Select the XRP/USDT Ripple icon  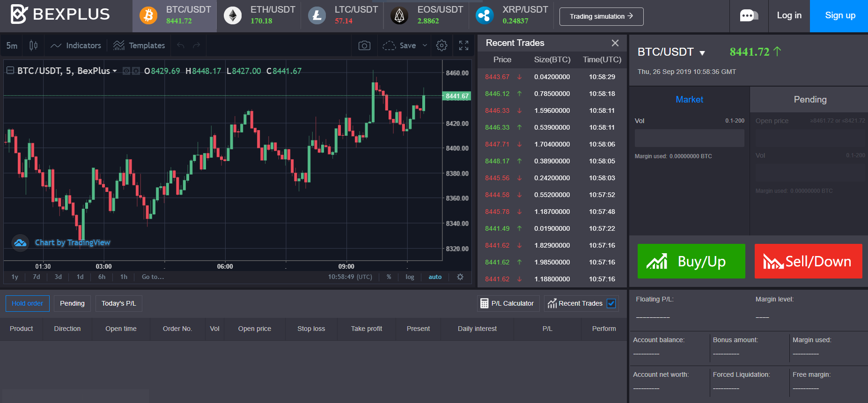coord(485,15)
